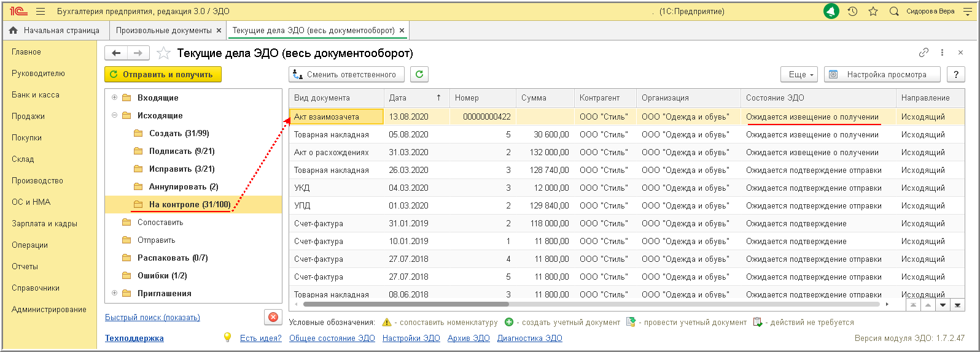Open the Диагностика ЭДО link
The image size is (980, 352).
[x=529, y=338]
